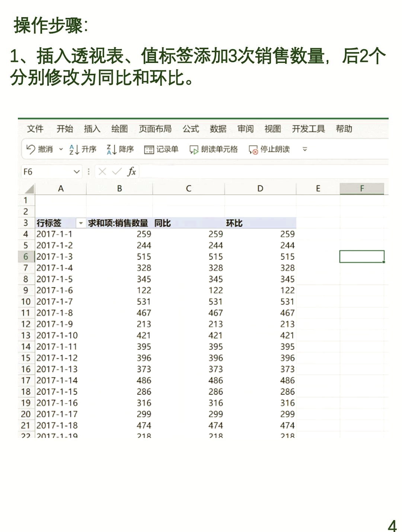Viewport: 402px width, 532px height.
Task: Sort descending with 降序 button
Action: tap(120, 149)
